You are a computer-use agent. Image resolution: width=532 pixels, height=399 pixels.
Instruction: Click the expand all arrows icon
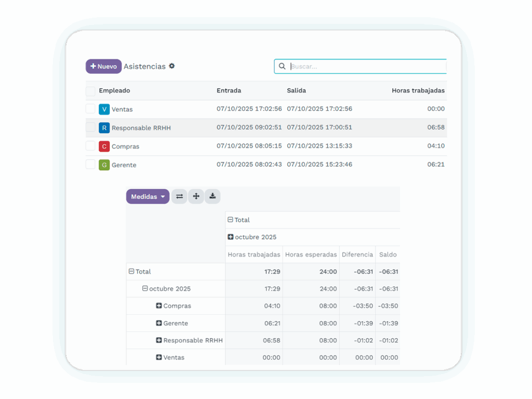pyautogui.click(x=196, y=196)
